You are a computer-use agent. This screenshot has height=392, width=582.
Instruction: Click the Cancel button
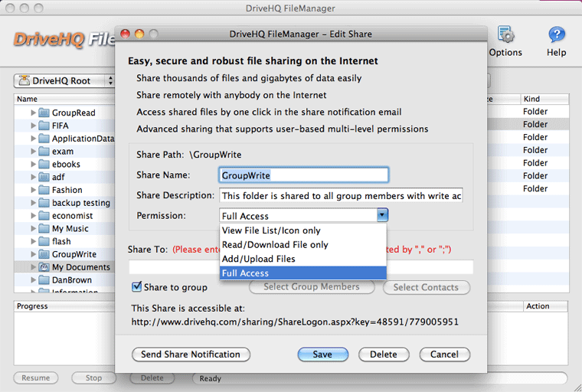(x=444, y=354)
